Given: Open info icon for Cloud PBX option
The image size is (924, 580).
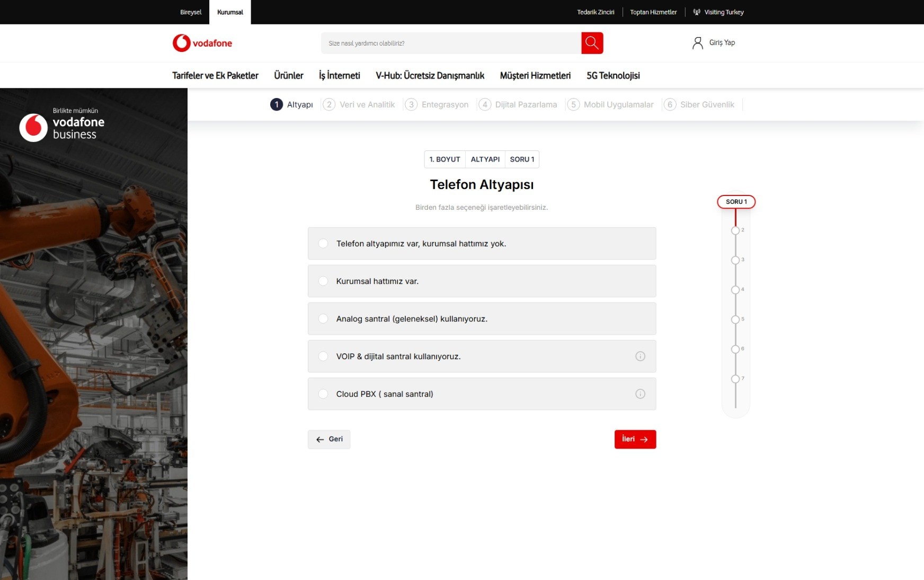Looking at the screenshot, I should pyautogui.click(x=640, y=394).
